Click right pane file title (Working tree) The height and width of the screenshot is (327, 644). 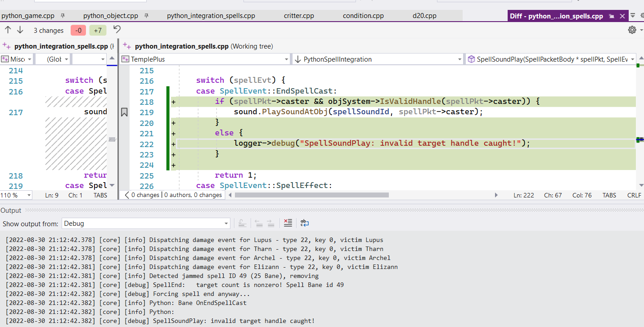pos(203,46)
